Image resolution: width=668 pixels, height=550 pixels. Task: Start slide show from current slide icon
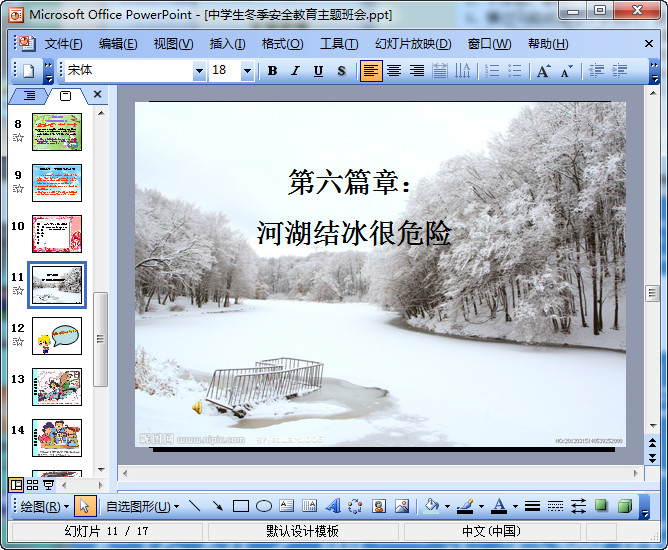[x=49, y=485]
